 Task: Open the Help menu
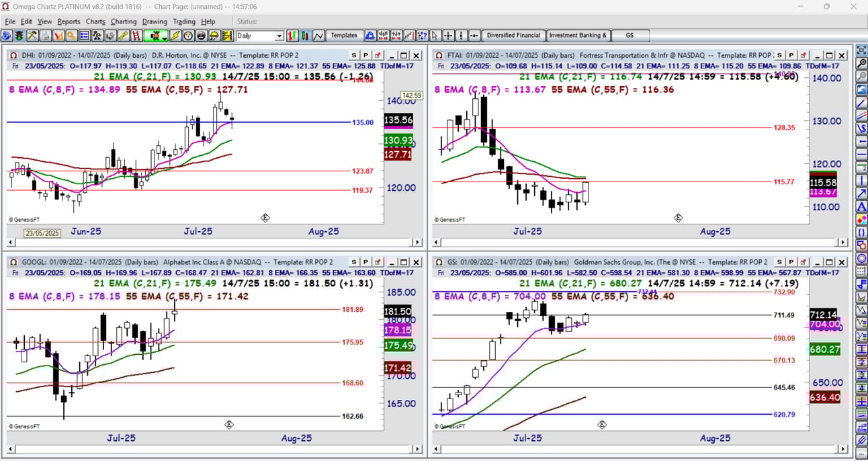tap(208, 22)
